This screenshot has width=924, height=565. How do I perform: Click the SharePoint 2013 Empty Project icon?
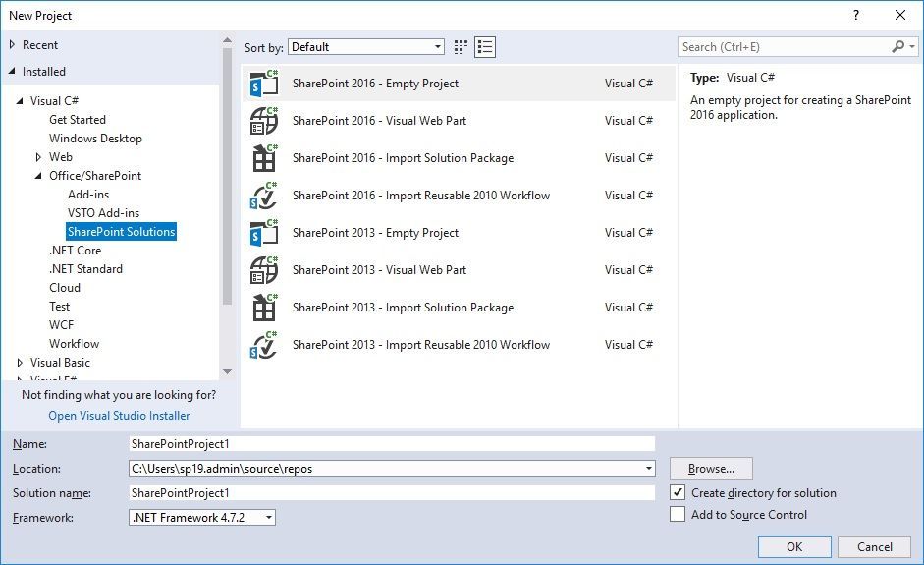pyautogui.click(x=263, y=232)
